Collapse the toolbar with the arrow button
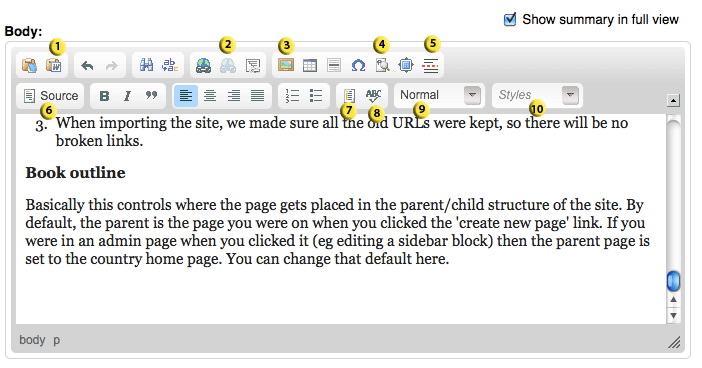This screenshot has height=368, width=702. click(673, 100)
